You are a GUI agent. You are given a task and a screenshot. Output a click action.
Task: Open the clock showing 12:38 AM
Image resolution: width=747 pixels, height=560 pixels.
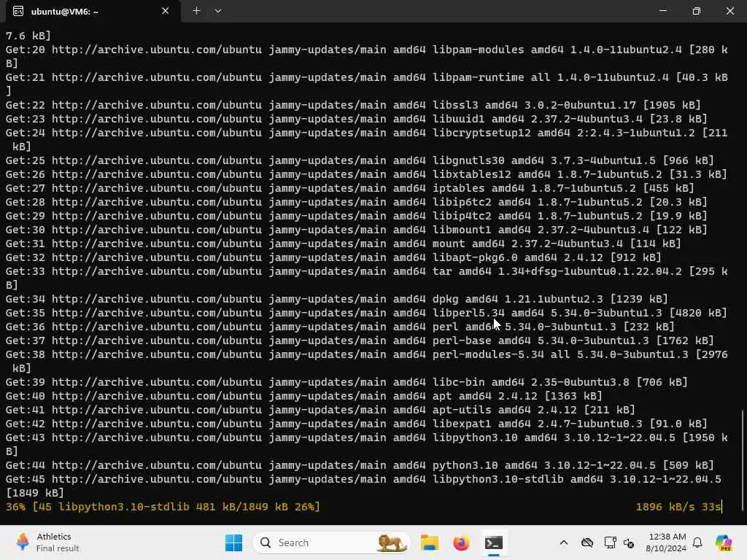click(x=665, y=542)
